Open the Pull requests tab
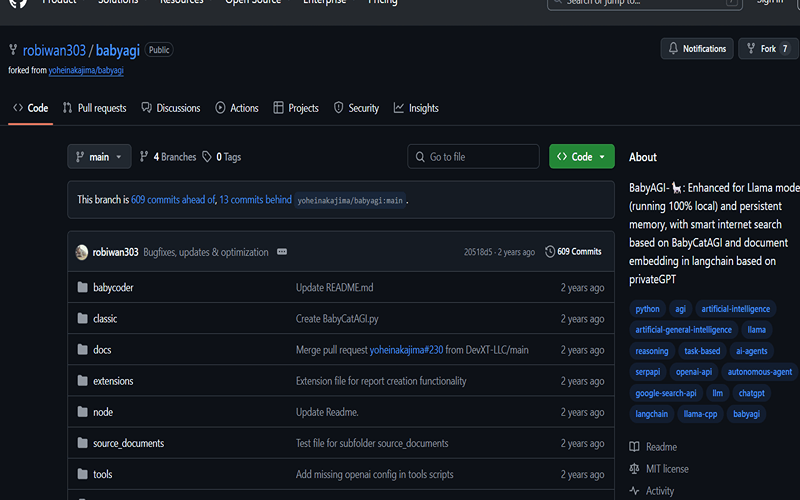Viewport: 800px width, 500px height. (x=94, y=108)
